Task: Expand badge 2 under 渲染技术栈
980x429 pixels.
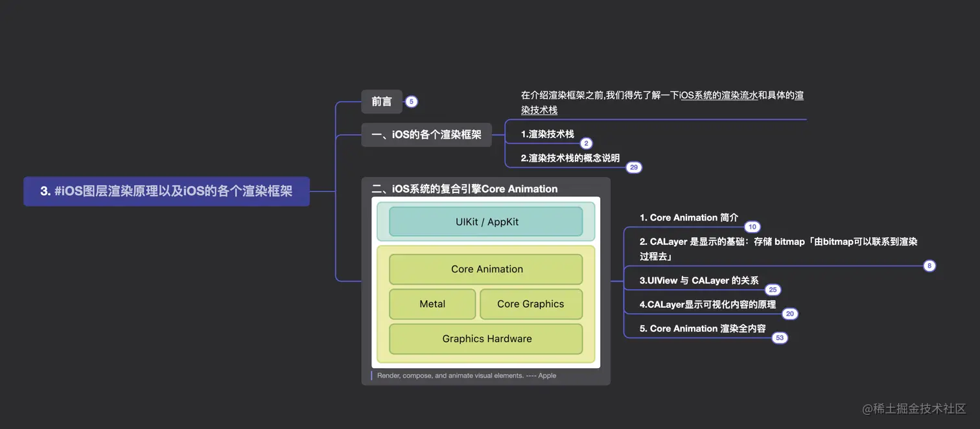Action: point(586,144)
